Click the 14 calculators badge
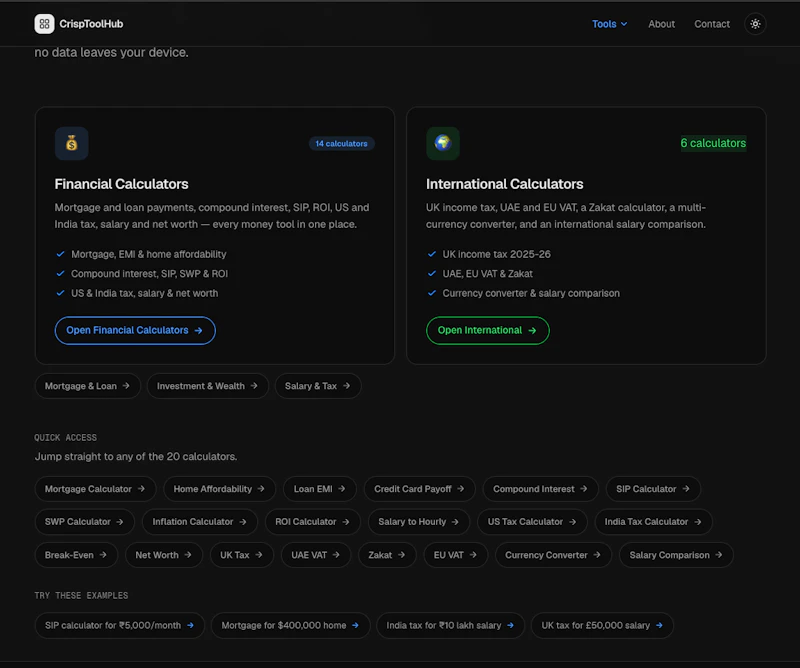The image size is (800, 668). pyautogui.click(x=341, y=143)
